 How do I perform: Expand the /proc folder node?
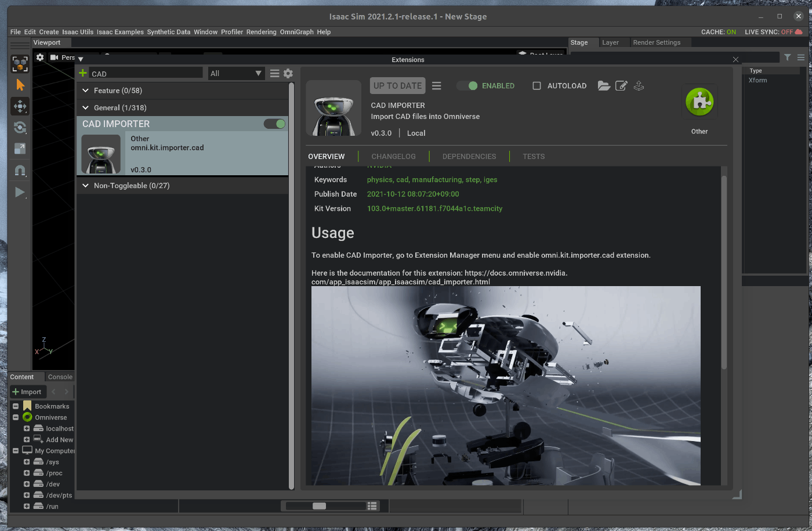pyautogui.click(x=27, y=473)
